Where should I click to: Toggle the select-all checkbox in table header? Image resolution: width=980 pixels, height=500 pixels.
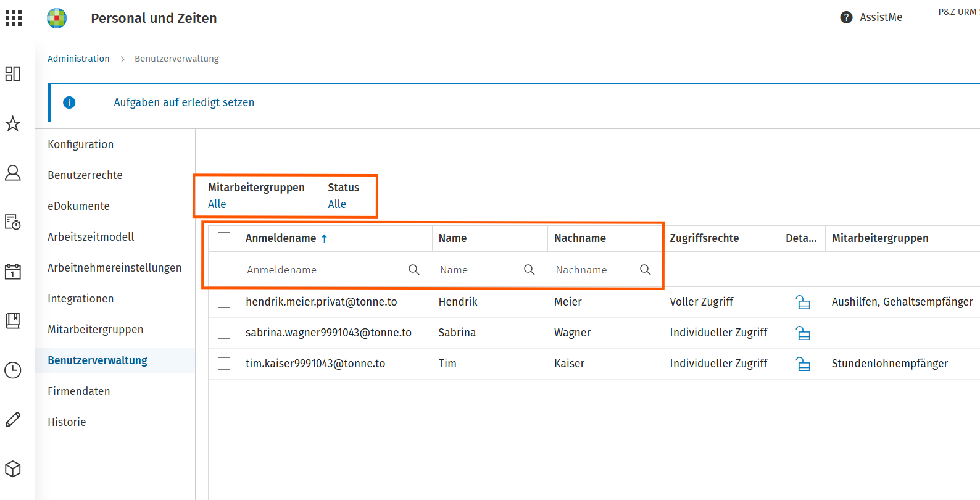[x=224, y=238]
